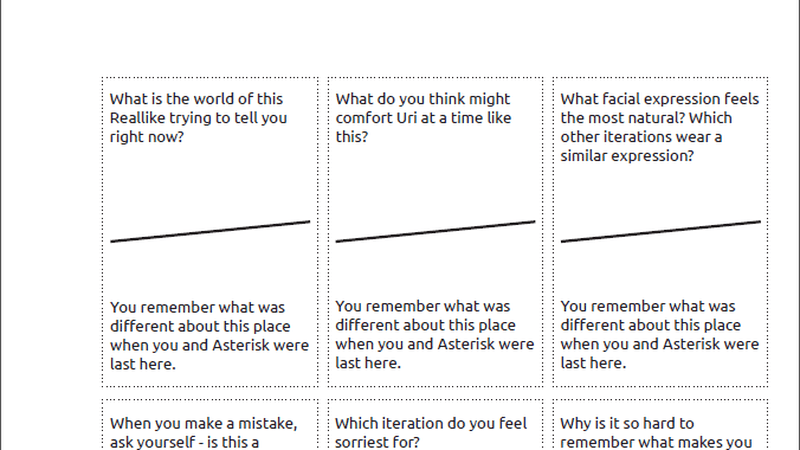
Task: Click the Asterisk reminder text in the facial expression card
Action: (x=660, y=335)
